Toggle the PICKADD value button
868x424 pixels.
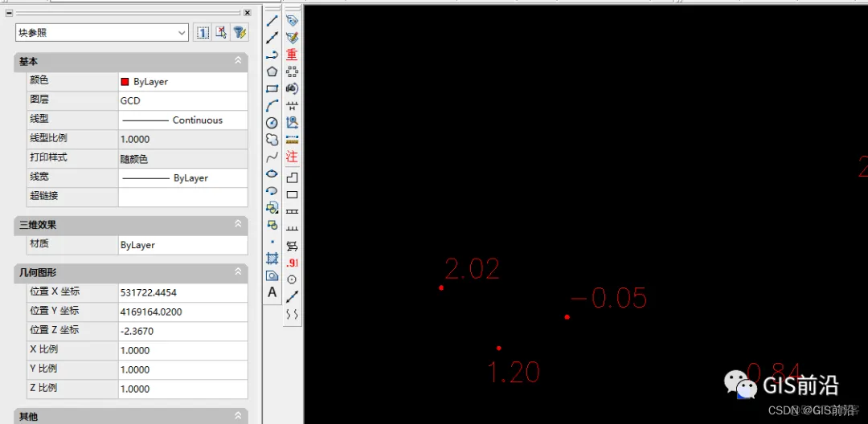point(202,33)
